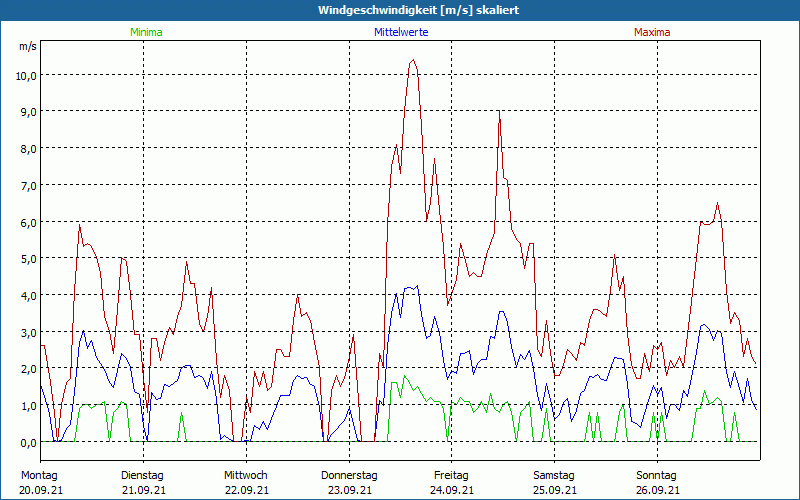This screenshot has width=800, height=500.
Task: Click the '6,0' y-axis value
Action: coord(29,222)
